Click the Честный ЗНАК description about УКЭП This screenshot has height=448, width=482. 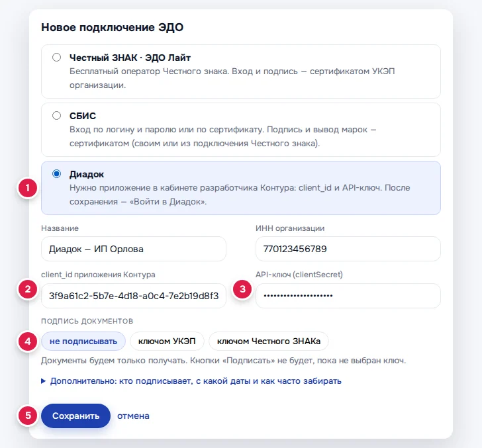pyautogui.click(x=232, y=78)
